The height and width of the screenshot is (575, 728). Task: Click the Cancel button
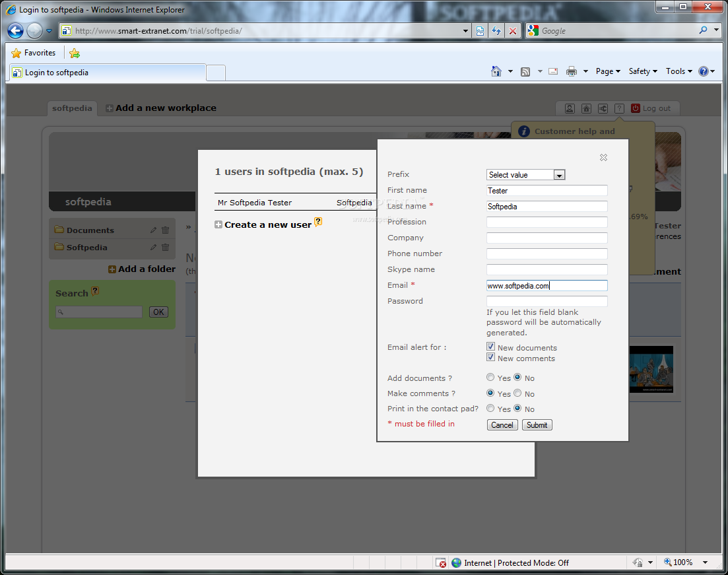pyautogui.click(x=502, y=425)
